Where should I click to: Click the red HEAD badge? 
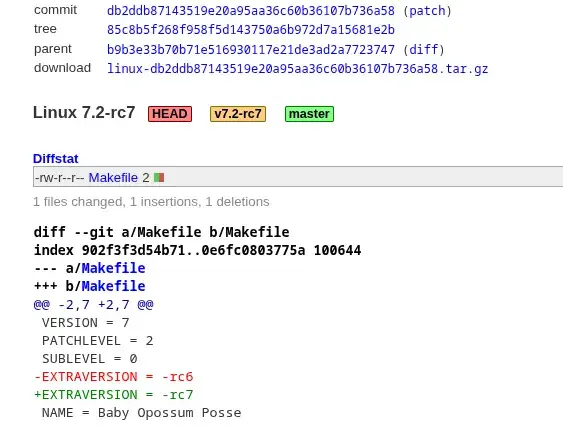(170, 114)
